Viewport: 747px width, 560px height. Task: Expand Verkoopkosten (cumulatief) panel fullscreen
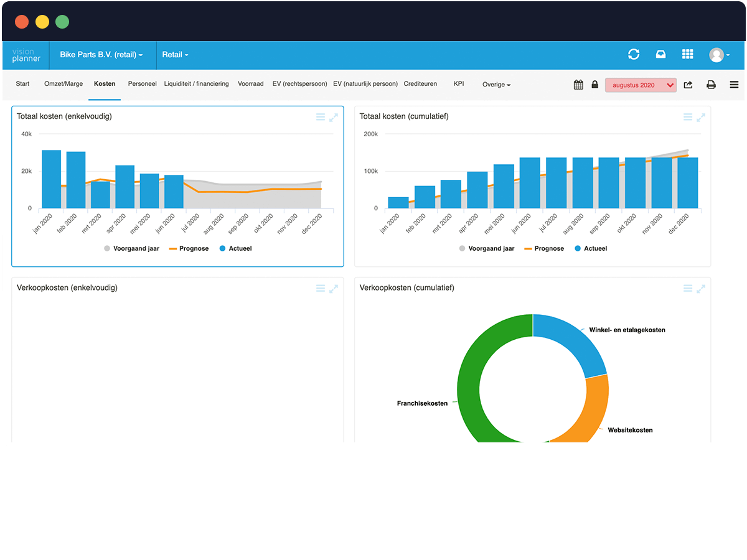701,288
